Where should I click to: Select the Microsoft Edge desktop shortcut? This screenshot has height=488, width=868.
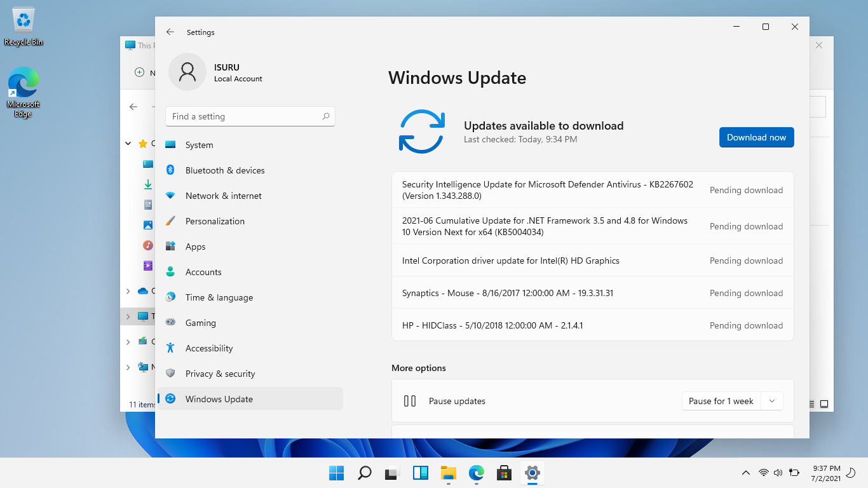click(x=24, y=93)
